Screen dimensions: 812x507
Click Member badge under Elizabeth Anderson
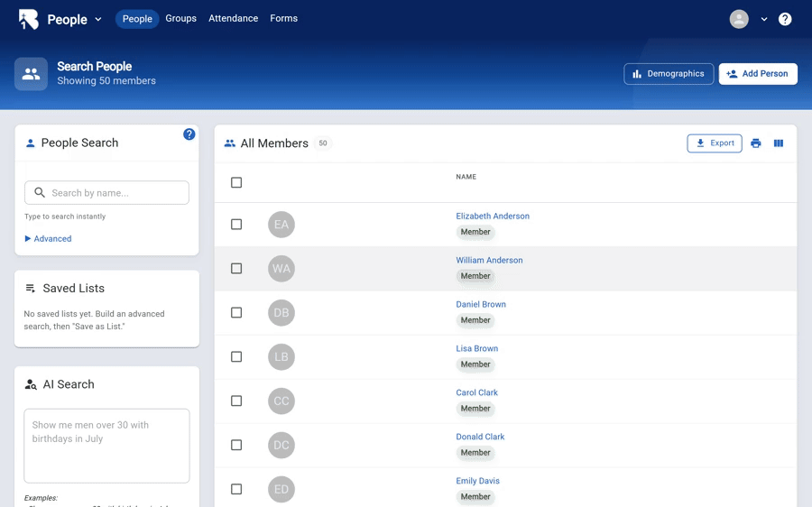click(x=475, y=232)
